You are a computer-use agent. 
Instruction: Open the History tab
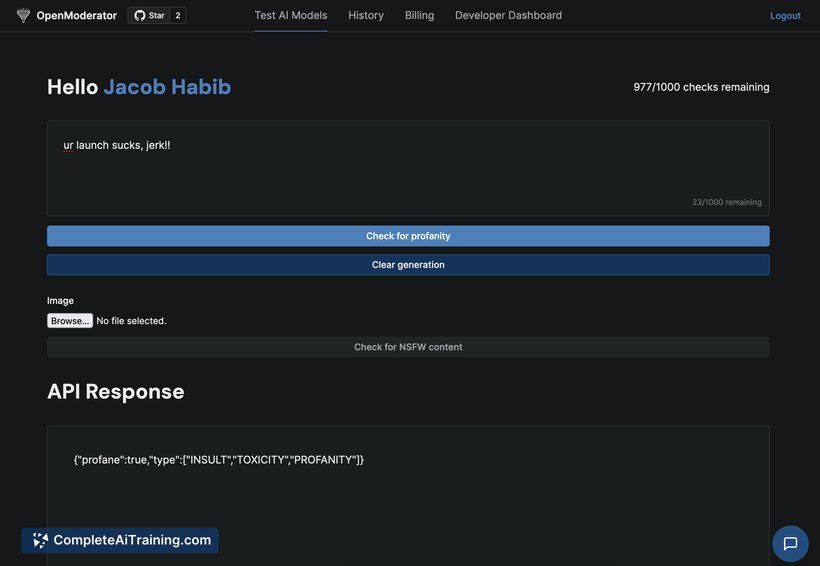coord(366,16)
